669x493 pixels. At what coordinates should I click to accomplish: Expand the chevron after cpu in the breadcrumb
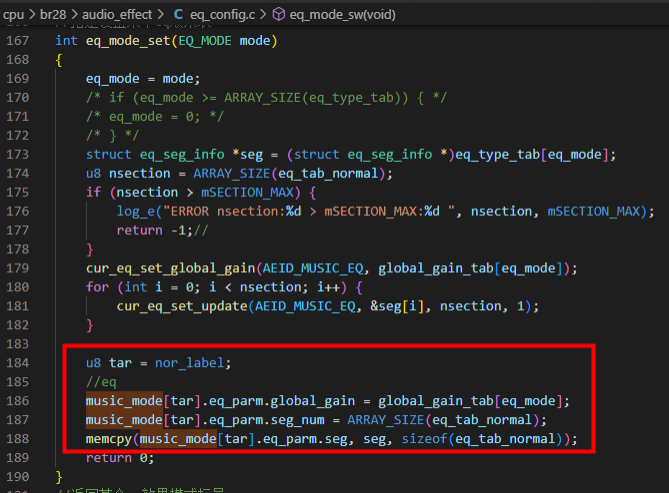coord(32,15)
